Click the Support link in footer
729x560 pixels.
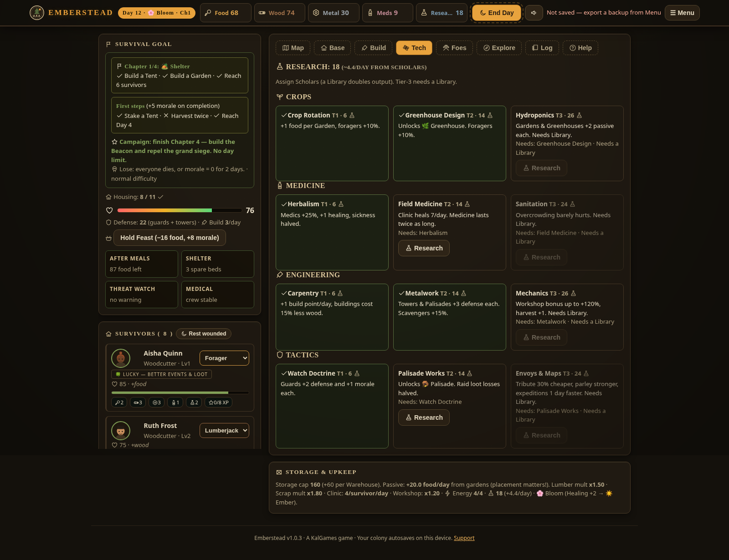464,538
